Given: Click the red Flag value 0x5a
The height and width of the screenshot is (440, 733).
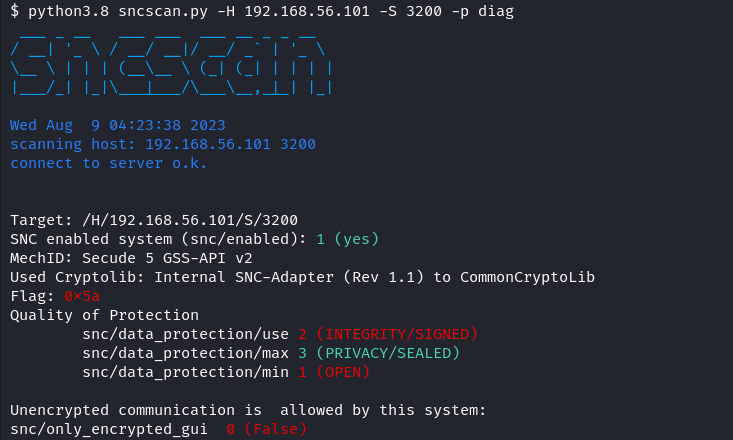Looking at the screenshot, I should click(82, 296).
